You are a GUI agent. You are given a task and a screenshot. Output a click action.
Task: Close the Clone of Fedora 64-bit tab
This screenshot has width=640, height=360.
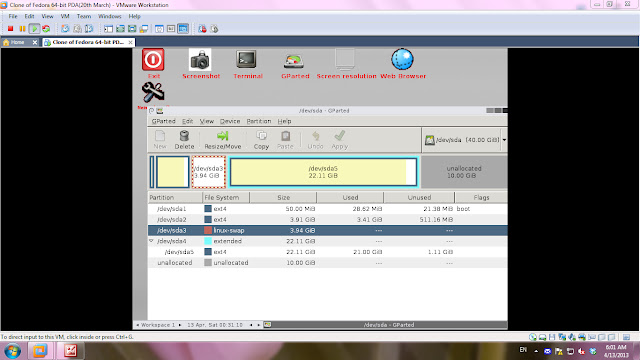[131, 42]
